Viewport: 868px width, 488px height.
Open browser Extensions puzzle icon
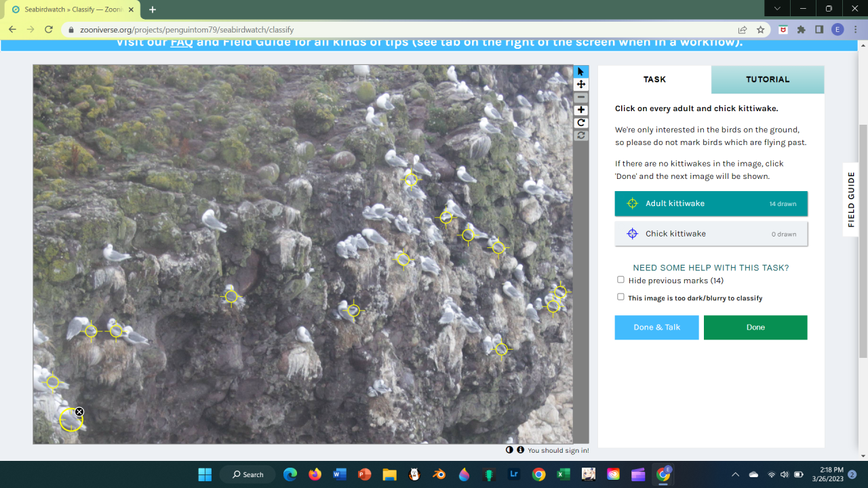[802, 30]
